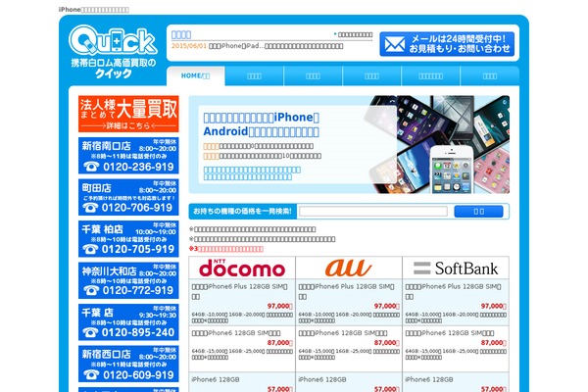588x392 pixels.
Task: Click the 87,000 price in au column
Action: (387, 343)
